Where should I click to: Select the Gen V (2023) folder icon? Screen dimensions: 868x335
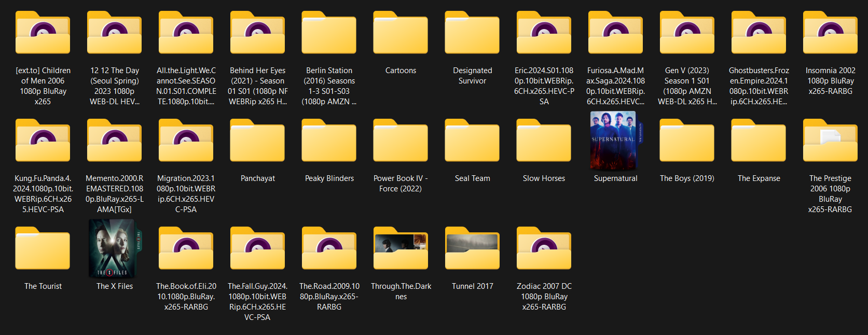687,33
